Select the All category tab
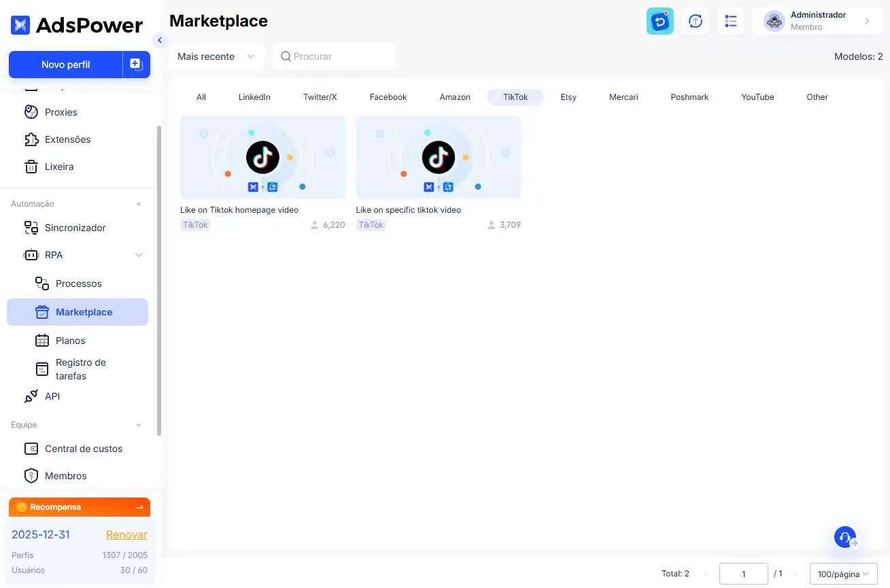 point(201,97)
